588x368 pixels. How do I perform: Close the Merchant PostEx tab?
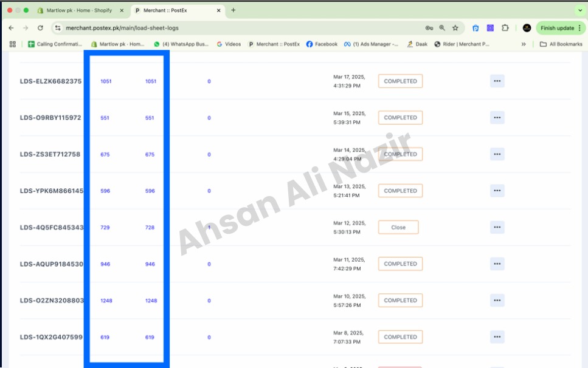point(219,10)
